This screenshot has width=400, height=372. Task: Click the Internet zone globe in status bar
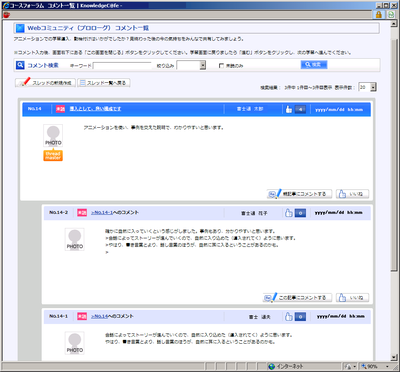pos(272,366)
